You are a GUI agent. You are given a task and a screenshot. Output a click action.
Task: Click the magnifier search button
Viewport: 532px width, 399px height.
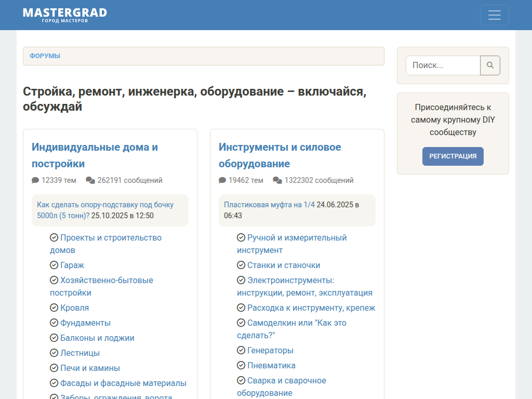[490, 65]
